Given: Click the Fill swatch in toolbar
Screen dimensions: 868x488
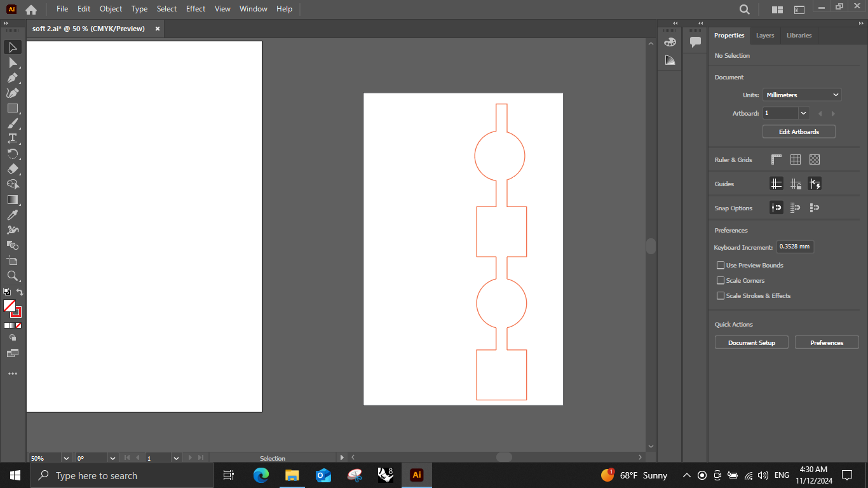Looking at the screenshot, I should point(9,306).
